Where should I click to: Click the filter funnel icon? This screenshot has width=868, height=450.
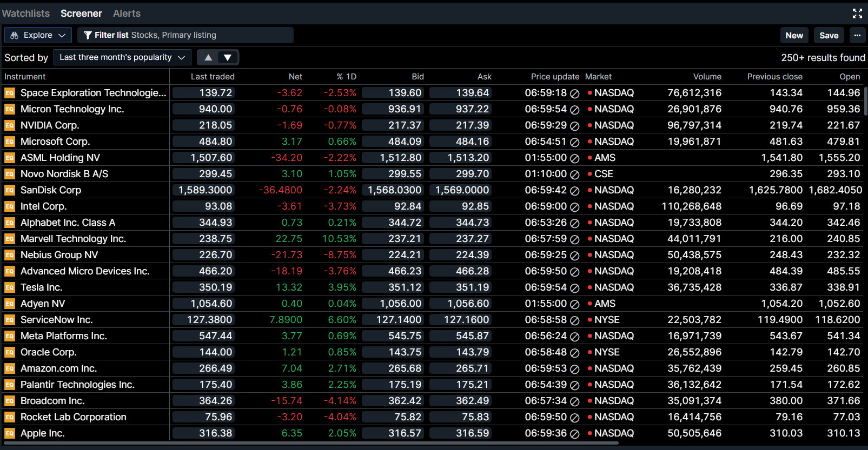click(x=88, y=35)
